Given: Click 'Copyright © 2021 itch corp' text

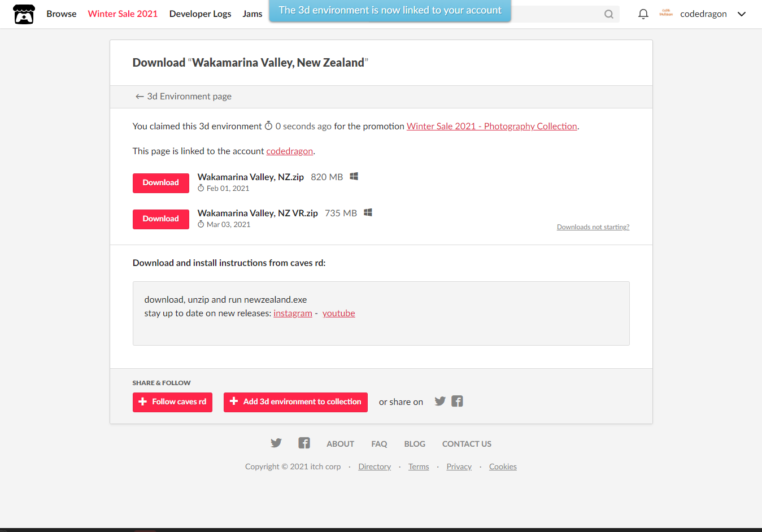Looking at the screenshot, I should [x=293, y=466].
